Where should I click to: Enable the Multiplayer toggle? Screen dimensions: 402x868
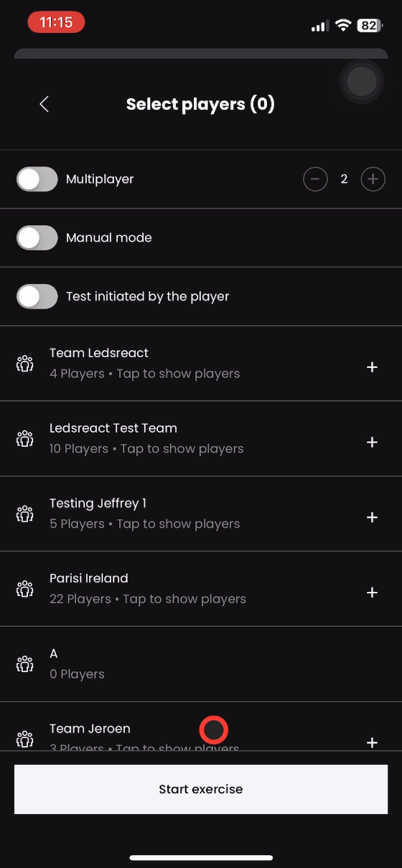(37, 179)
